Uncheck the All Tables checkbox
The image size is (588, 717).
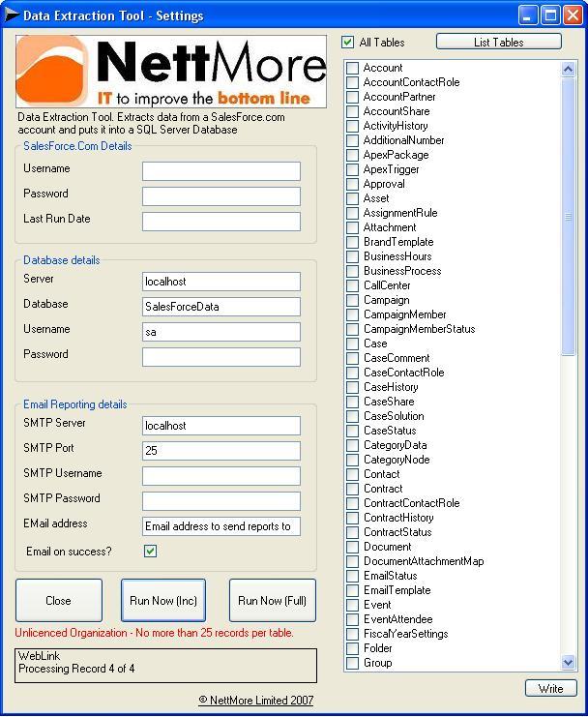348,43
